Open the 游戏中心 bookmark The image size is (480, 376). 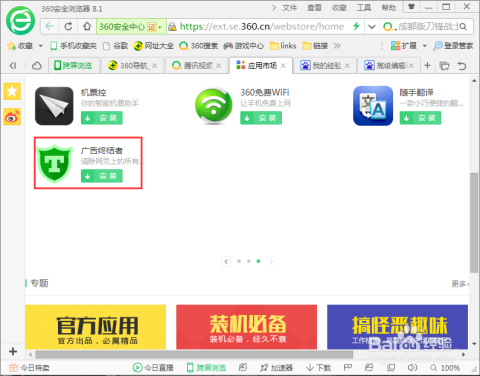(x=244, y=46)
